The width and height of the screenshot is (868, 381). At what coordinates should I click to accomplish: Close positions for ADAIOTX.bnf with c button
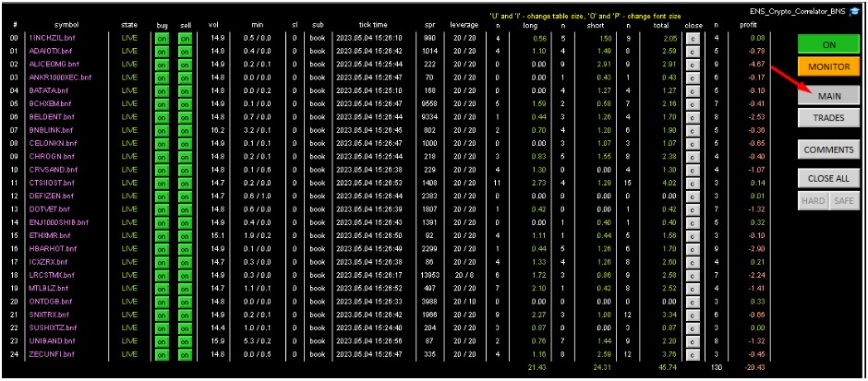tap(693, 52)
